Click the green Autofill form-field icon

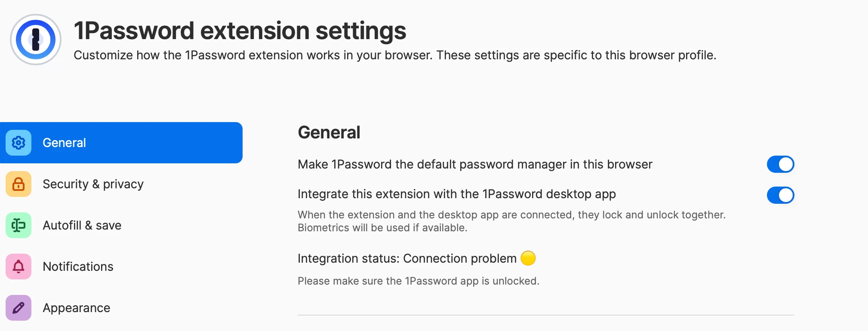coord(18,225)
